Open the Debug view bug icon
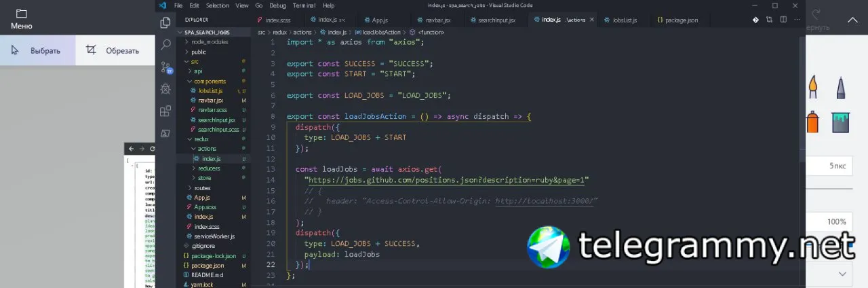Screen dimensions: 868x288 [x=165, y=89]
